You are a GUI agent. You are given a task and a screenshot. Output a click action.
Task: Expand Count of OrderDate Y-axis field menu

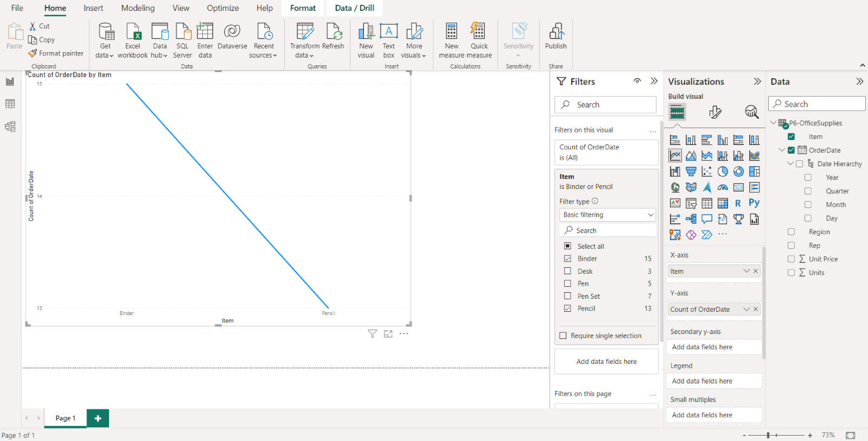[x=746, y=310]
